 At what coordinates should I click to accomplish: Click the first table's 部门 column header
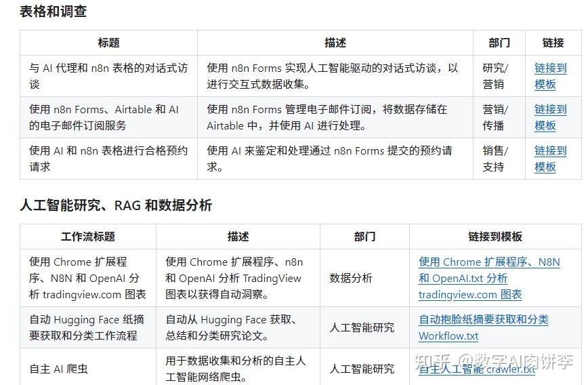pos(499,43)
